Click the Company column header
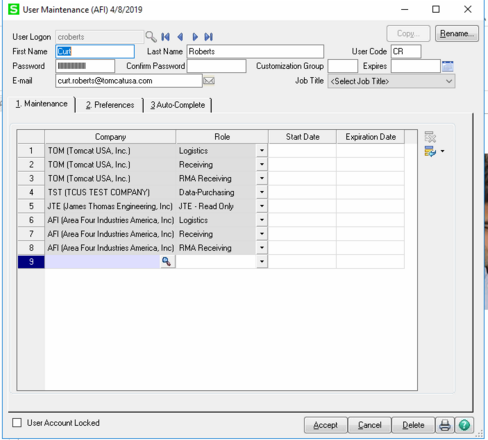The width and height of the screenshot is (488, 440). pos(110,137)
